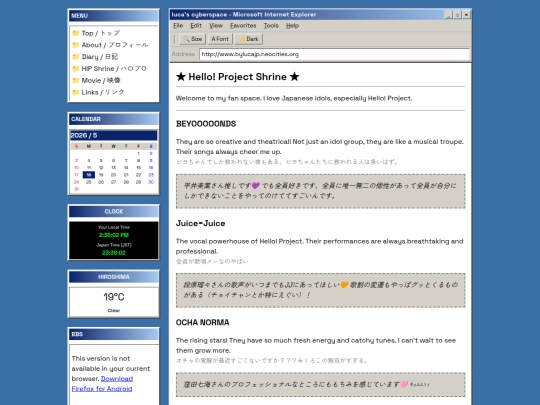Open the H!P Shrine folder icon

pos(76,69)
